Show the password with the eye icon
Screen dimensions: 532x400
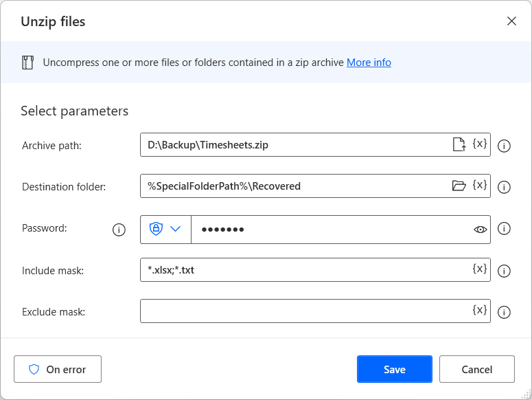[x=480, y=230]
